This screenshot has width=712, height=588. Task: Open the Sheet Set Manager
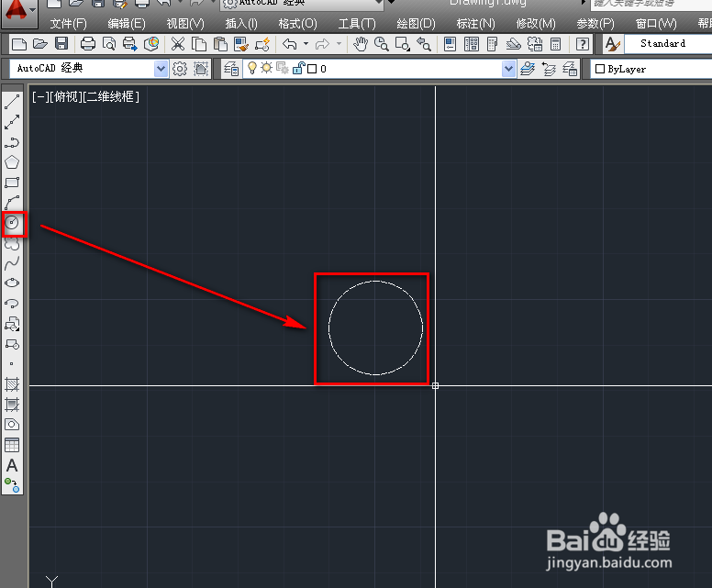(x=514, y=44)
